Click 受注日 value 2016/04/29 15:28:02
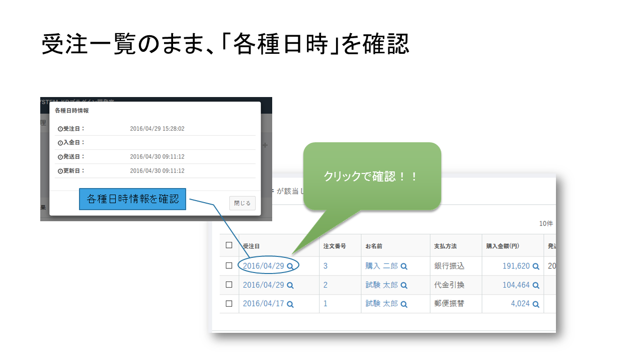The image size is (644, 362). coord(157,129)
